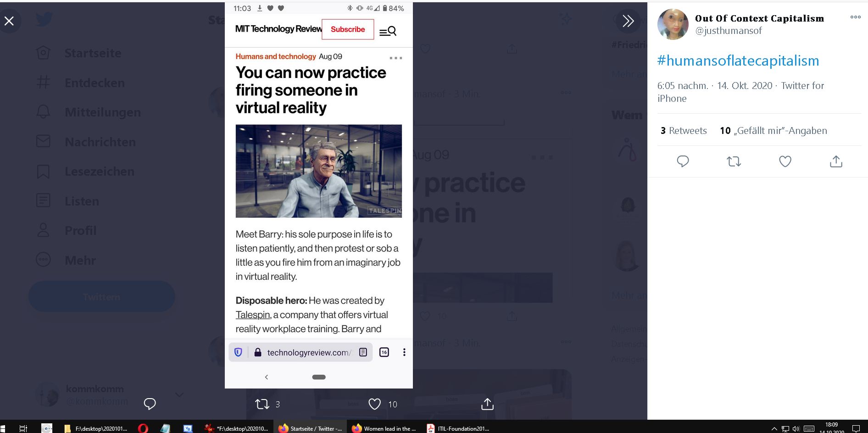Expand hidden system tray icons arrow
The image size is (868, 433).
click(774, 428)
